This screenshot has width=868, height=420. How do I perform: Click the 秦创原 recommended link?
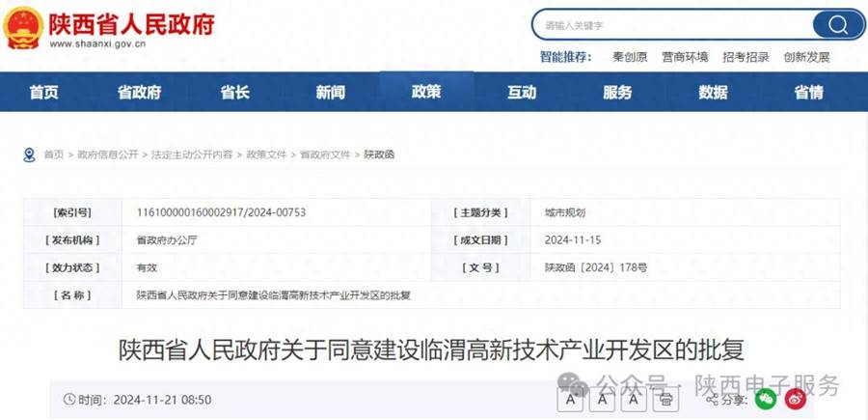pos(630,57)
